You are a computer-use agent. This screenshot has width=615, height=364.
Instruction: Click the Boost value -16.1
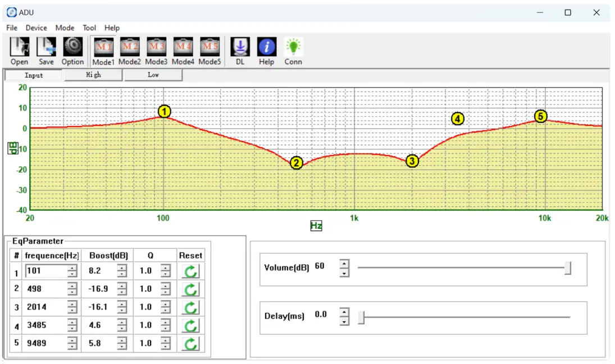pos(98,307)
